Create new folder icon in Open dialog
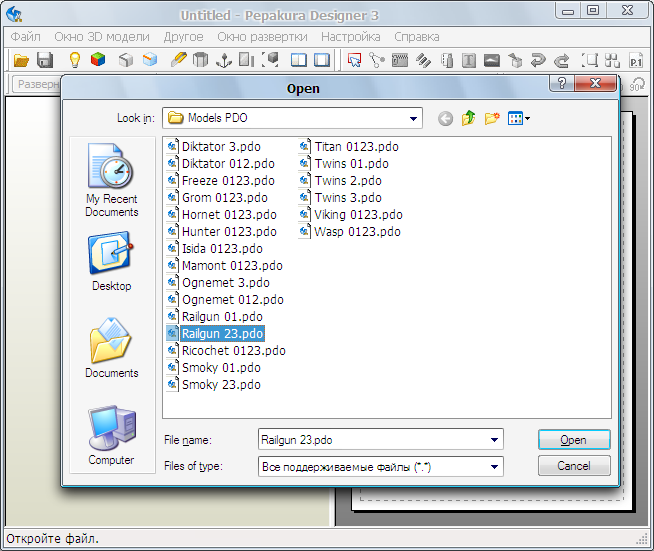Screen dimensions: 654x551 tap(492, 118)
